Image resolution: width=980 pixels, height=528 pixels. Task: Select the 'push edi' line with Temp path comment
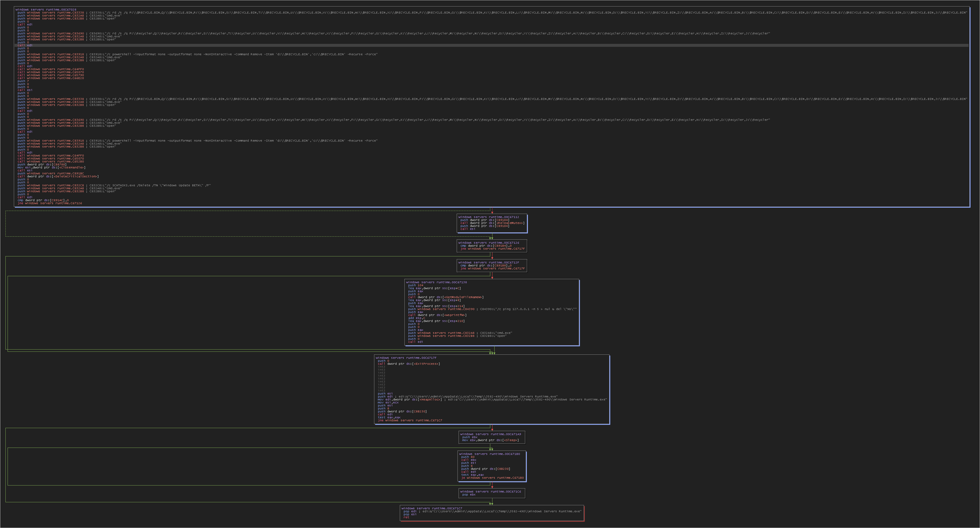coord(468,396)
